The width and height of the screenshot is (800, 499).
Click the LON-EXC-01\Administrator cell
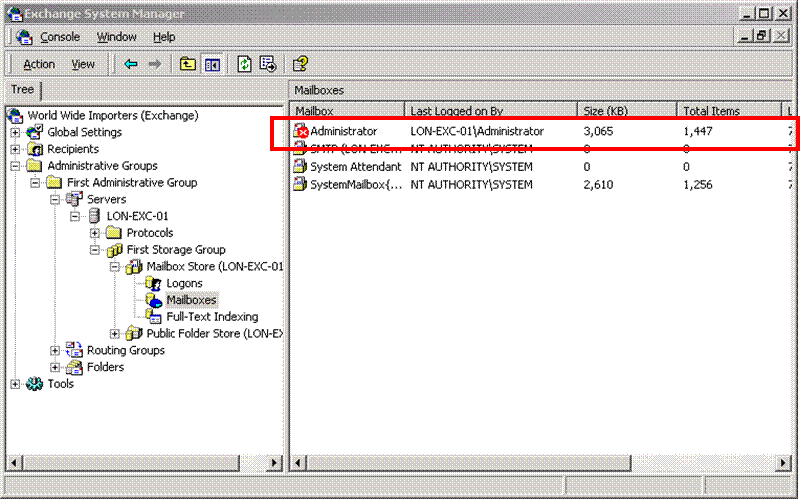477,131
